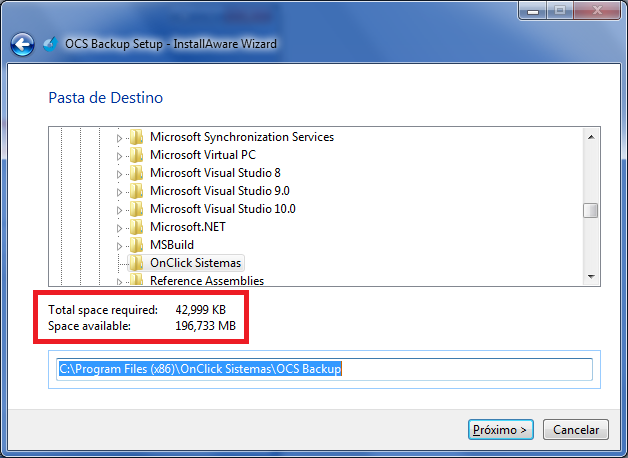Click the Microsoft Visual Studio 9.0 folder icon

(136, 191)
